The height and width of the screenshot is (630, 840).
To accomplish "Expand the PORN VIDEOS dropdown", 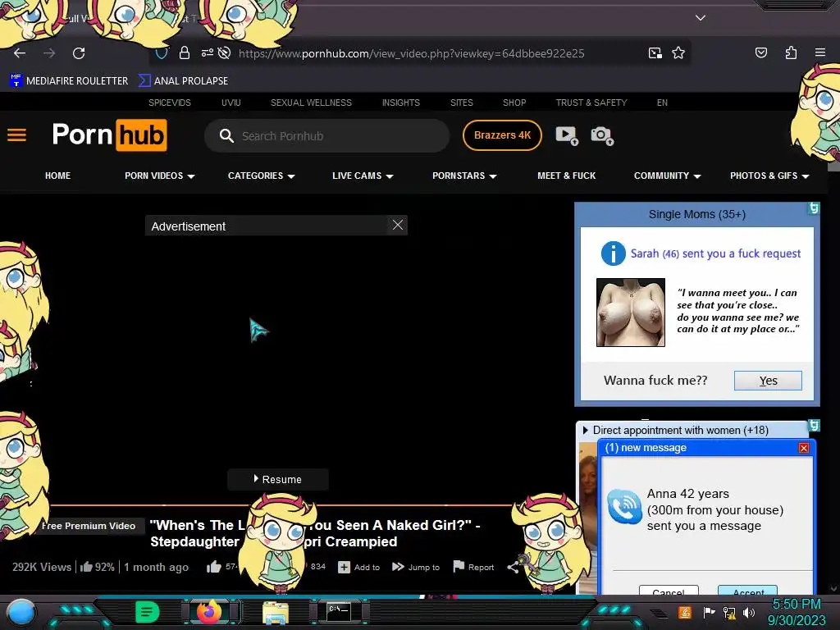I will click(160, 176).
